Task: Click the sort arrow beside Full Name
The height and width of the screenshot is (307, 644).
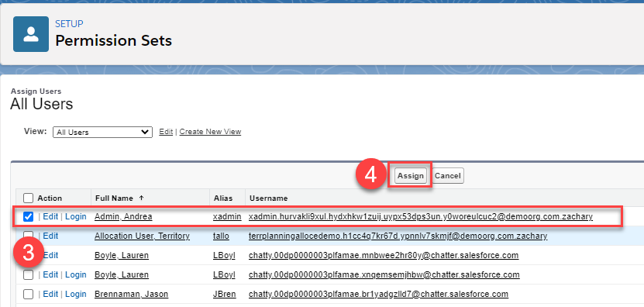Action: click(141, 198)
